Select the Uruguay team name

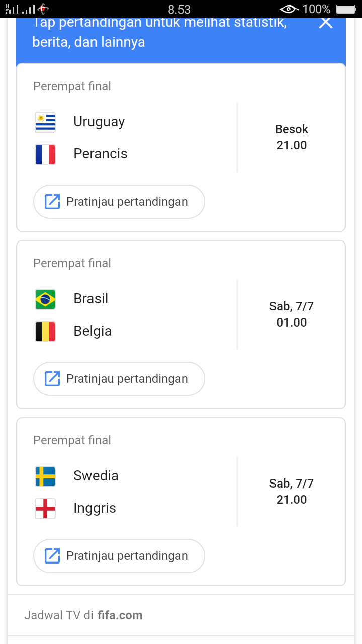pos(99,122)
